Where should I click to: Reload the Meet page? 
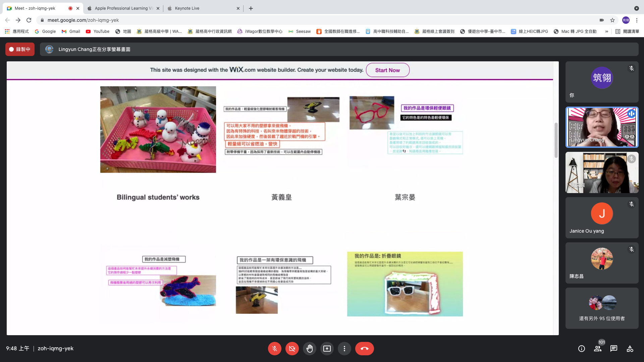(29, 20)
